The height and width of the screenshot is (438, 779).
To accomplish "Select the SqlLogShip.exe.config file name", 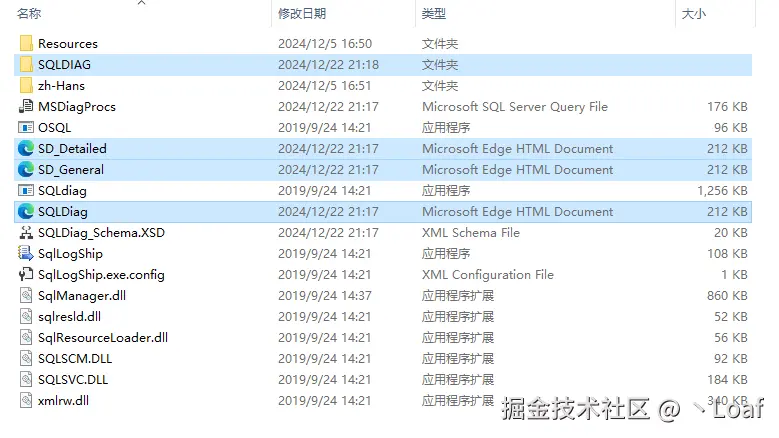I will pyautogui.click(x=101, y=274).
